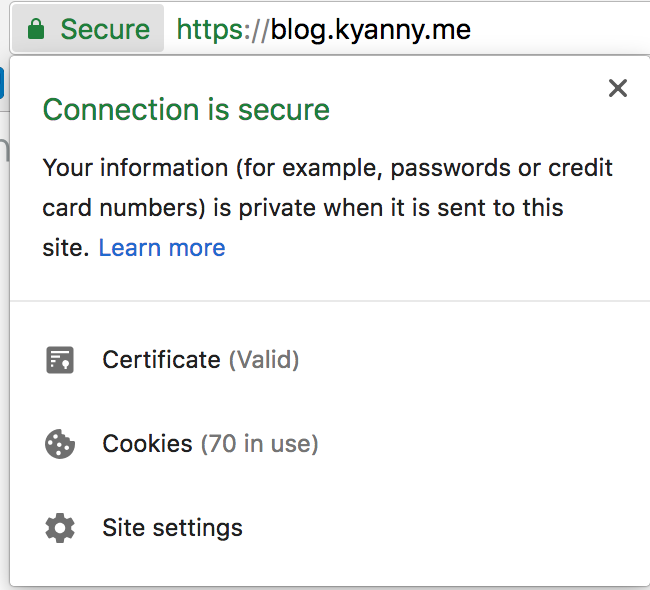
Task: Click the "Connection is secure" heading
Action: click(x=187, y=110)
